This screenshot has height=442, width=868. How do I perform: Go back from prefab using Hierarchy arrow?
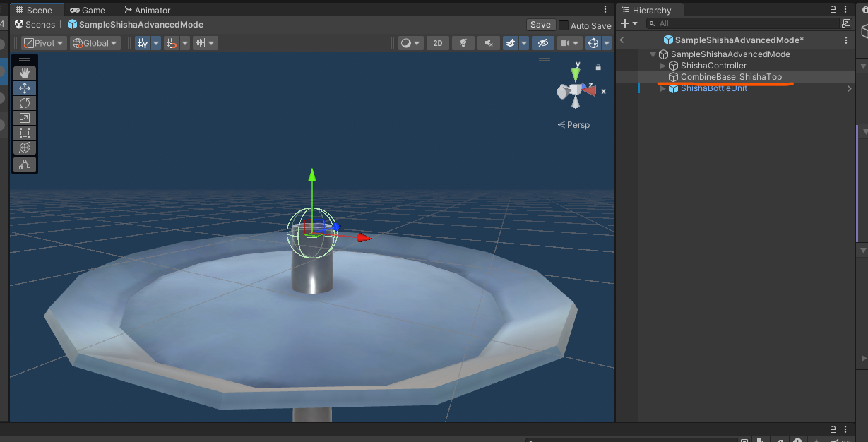click(x=622, y=40)
